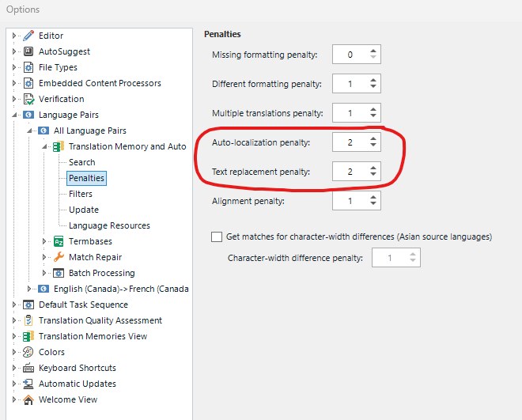Open the Language Resources settings page
Viewport: 522px width, 420px height.
[109, 225]
